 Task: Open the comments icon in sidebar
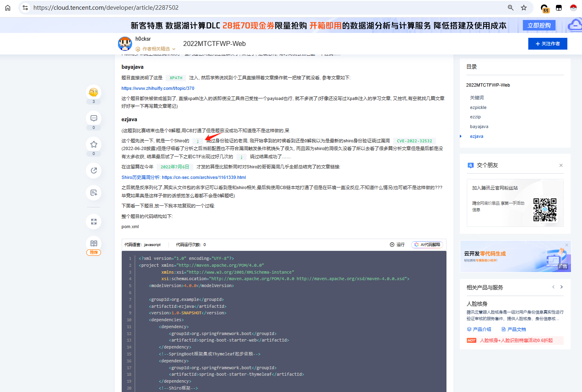94,118
